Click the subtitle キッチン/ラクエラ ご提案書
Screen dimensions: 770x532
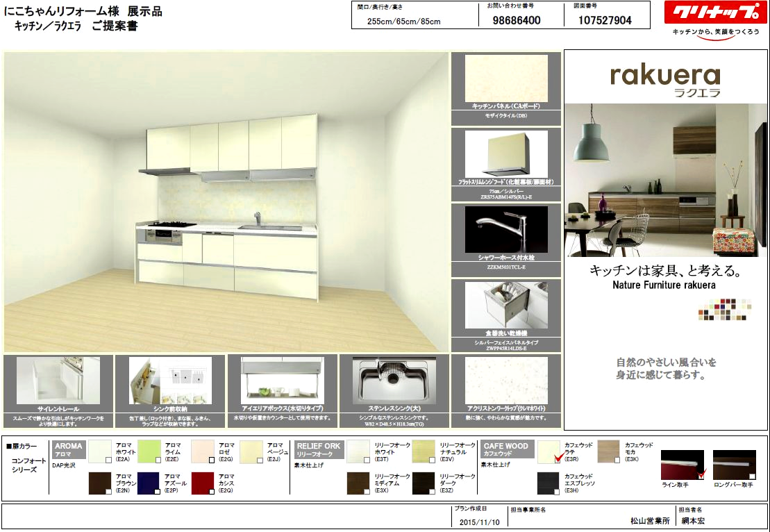[x=76, y=26]
